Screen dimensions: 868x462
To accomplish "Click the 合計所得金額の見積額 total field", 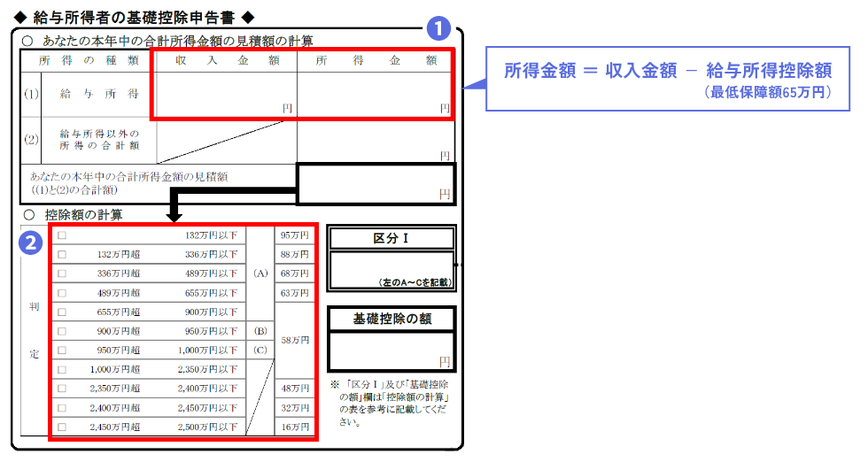I will click(x=375, y=182).
